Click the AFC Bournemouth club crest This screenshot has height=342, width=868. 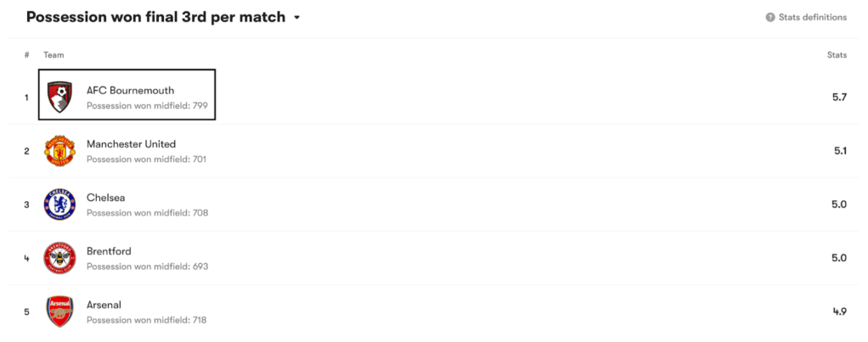point(59,98)
